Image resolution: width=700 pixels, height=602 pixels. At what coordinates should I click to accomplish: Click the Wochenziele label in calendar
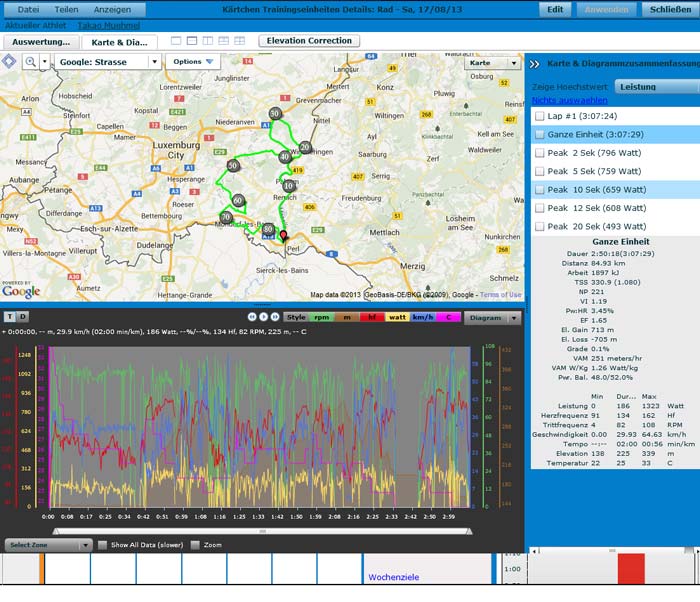[x=393, y=577]
